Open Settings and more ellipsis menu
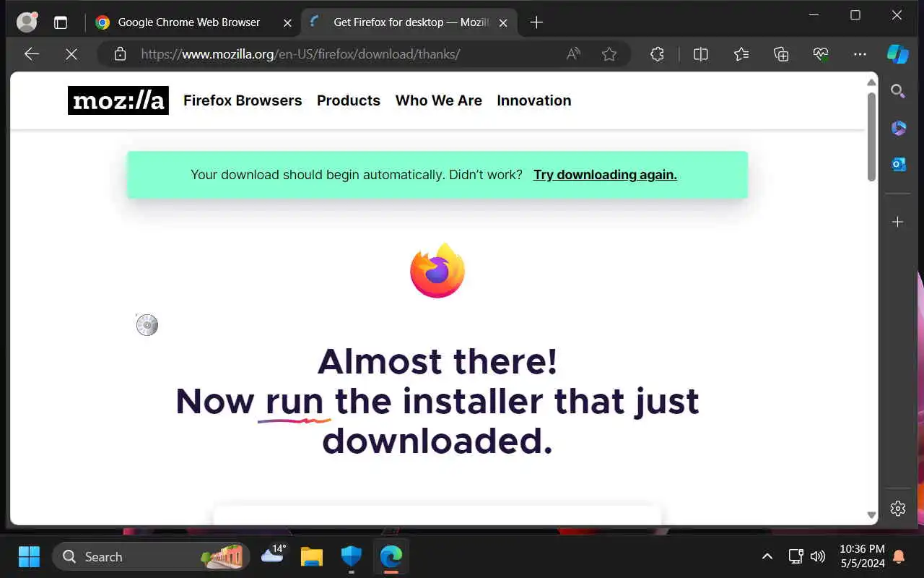 coord(860,54)
